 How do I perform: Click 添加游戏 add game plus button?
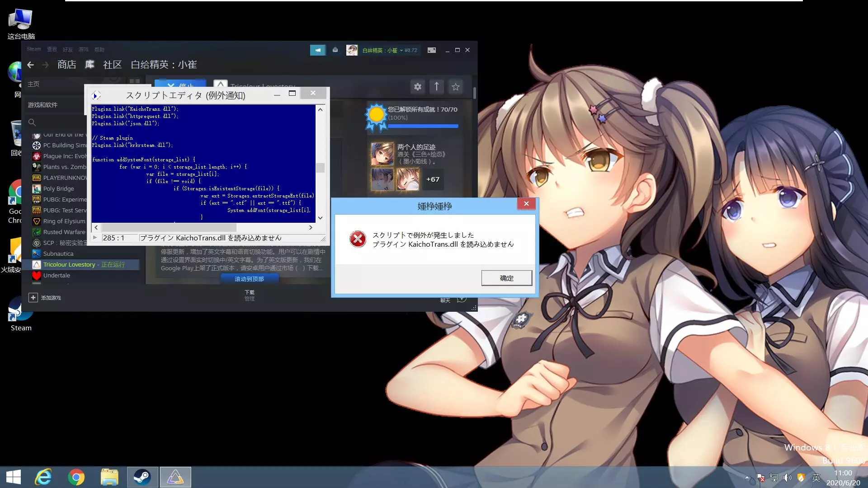click(33, 297)
